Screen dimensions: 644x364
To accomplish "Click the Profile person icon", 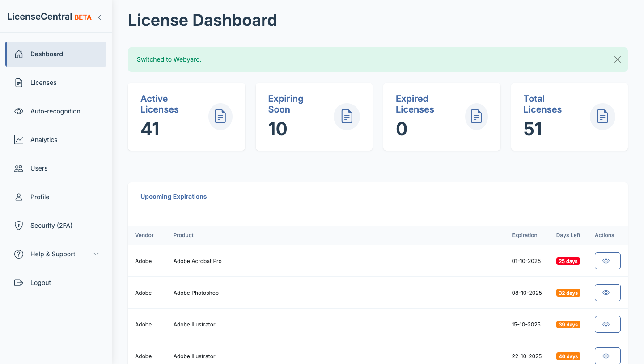I will (18, 197).
